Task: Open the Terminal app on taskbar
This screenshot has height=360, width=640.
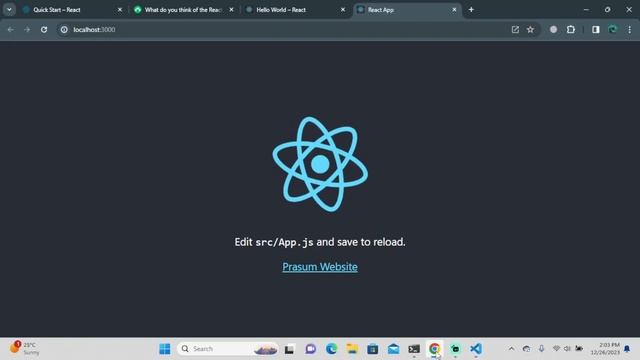Action: coord(414,349)
